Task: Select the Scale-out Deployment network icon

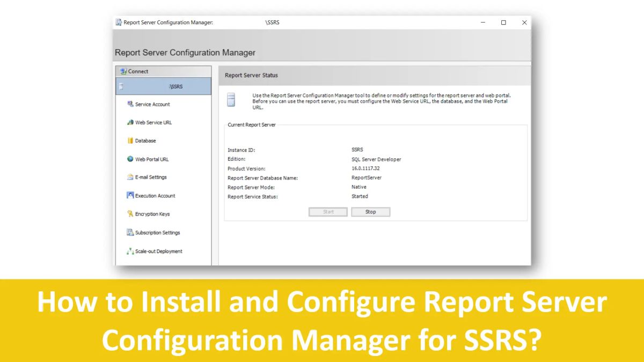Action: click(x=129, y=250)
